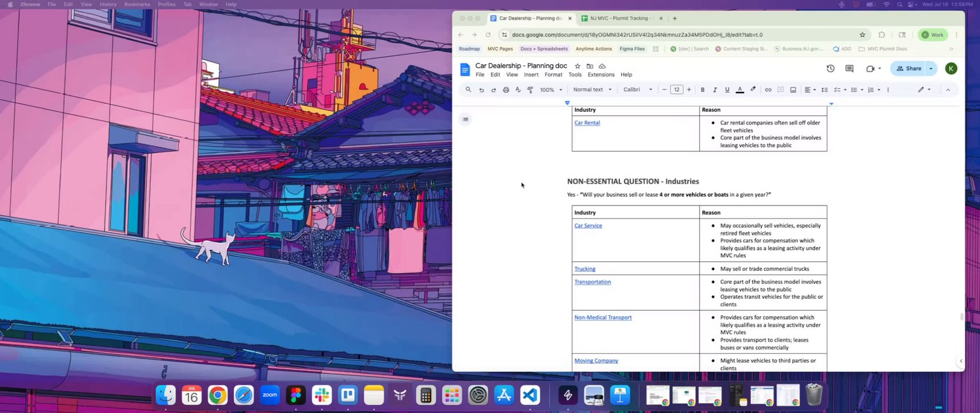Follow the Trucking link
Screen dimensions: 980x413
585,269
